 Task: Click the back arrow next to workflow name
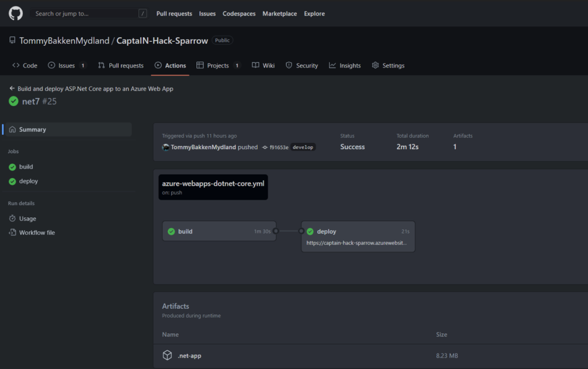click(x=12, y=88)
